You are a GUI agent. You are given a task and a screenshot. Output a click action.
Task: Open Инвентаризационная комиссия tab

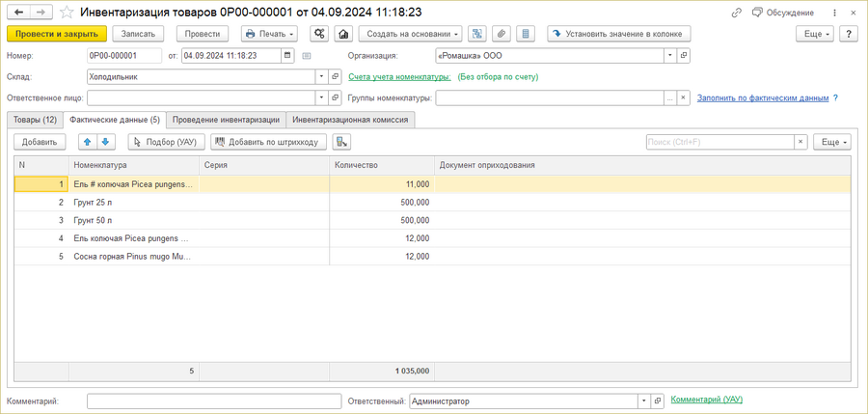coord(350,120)
